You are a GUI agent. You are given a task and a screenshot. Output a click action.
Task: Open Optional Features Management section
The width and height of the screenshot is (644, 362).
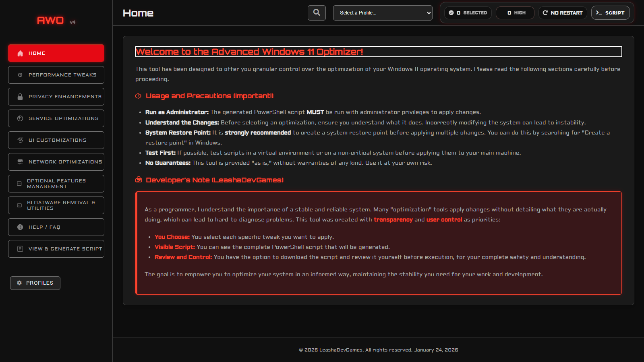pos(56,184)
